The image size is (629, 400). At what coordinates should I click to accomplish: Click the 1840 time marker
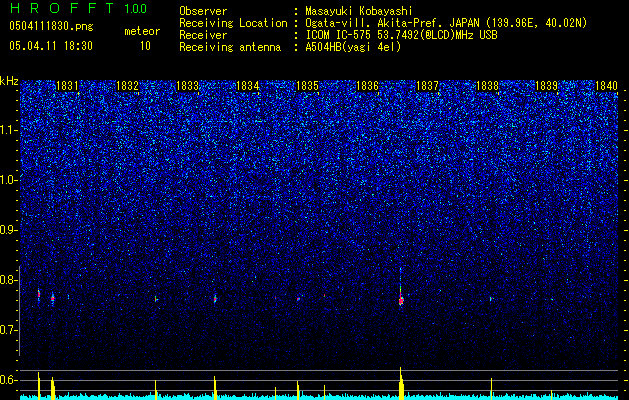[x=607, y=86]
